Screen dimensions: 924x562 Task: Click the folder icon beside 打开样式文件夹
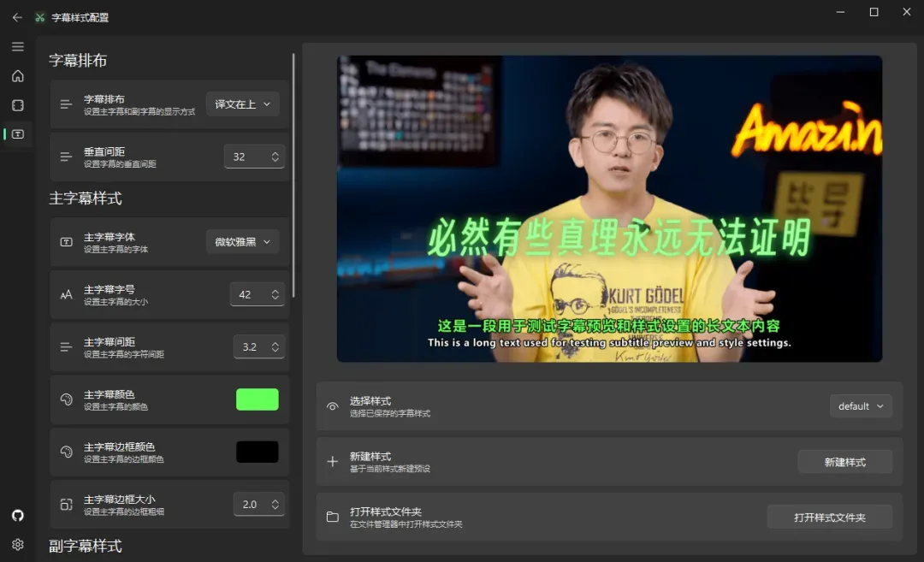[x=333, y=517]
